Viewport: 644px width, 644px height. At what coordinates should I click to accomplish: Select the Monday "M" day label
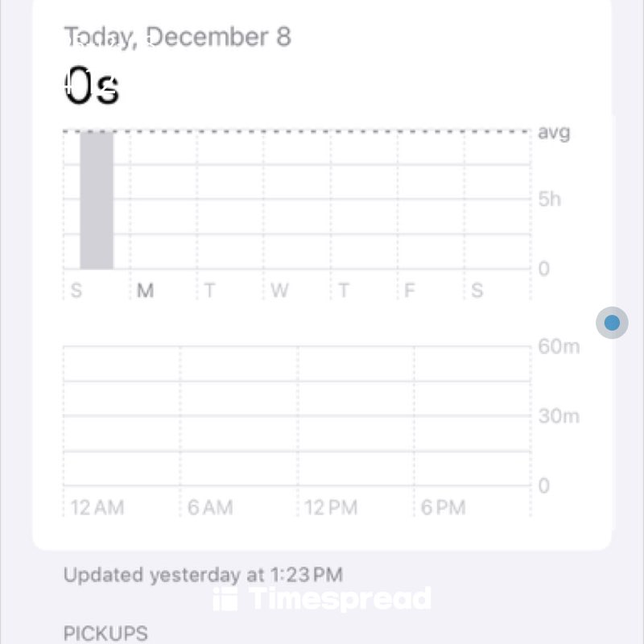(x=145, y=291)
